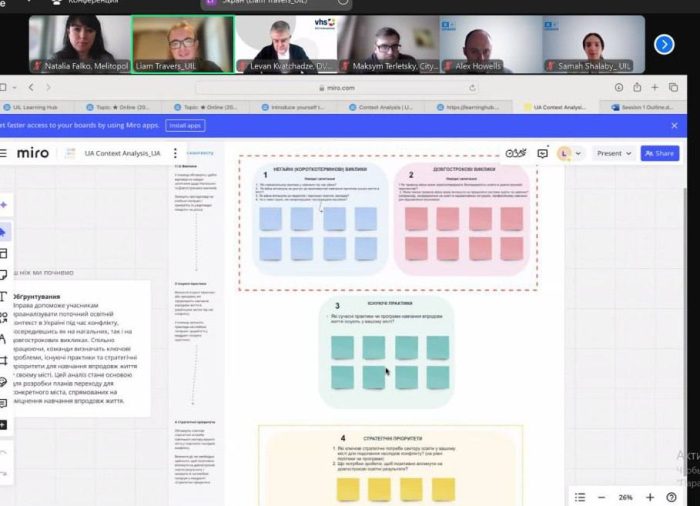Click the blue Share button

click(660, 153)
